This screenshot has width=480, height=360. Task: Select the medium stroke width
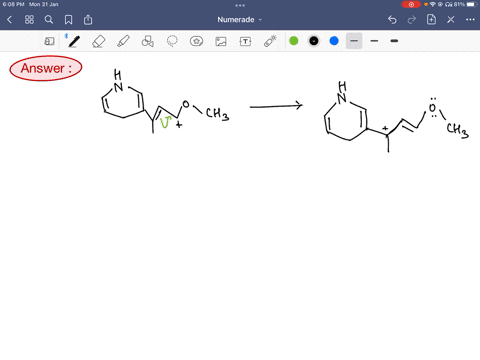374,41
